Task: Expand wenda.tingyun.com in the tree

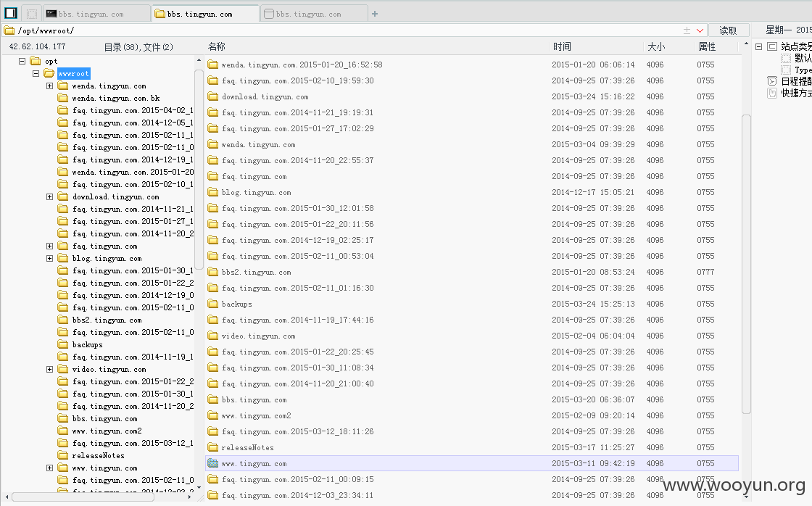Action: coord(50,86)
